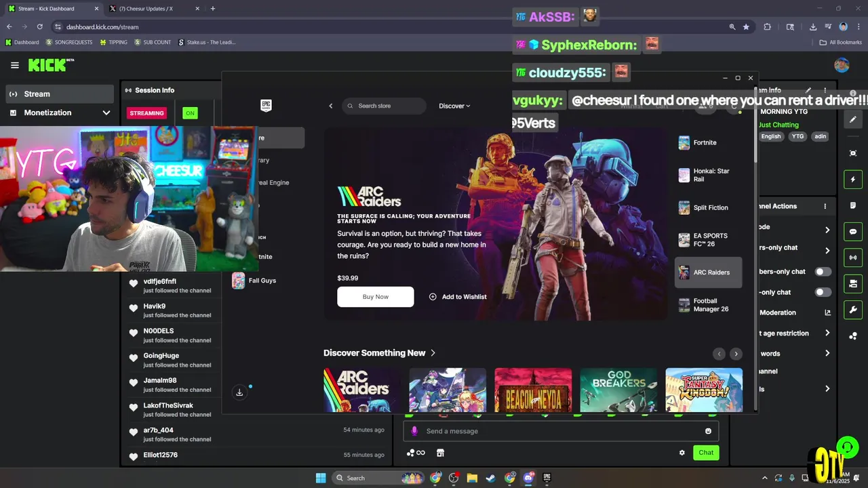Screen dimensions: 868x488
Task: Open File Explorer from taskbar
Action: coord(472,478)
